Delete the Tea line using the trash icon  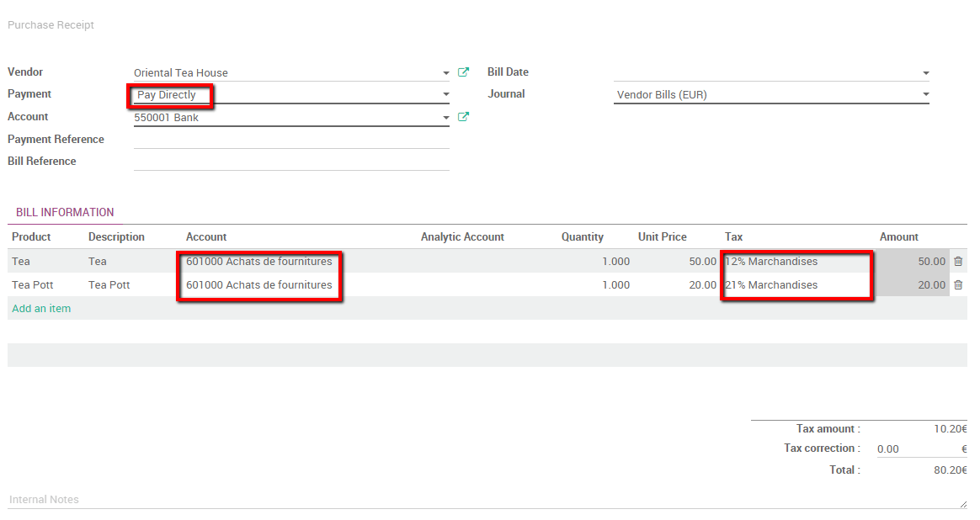pyautogui.click(x=958, y=261)
